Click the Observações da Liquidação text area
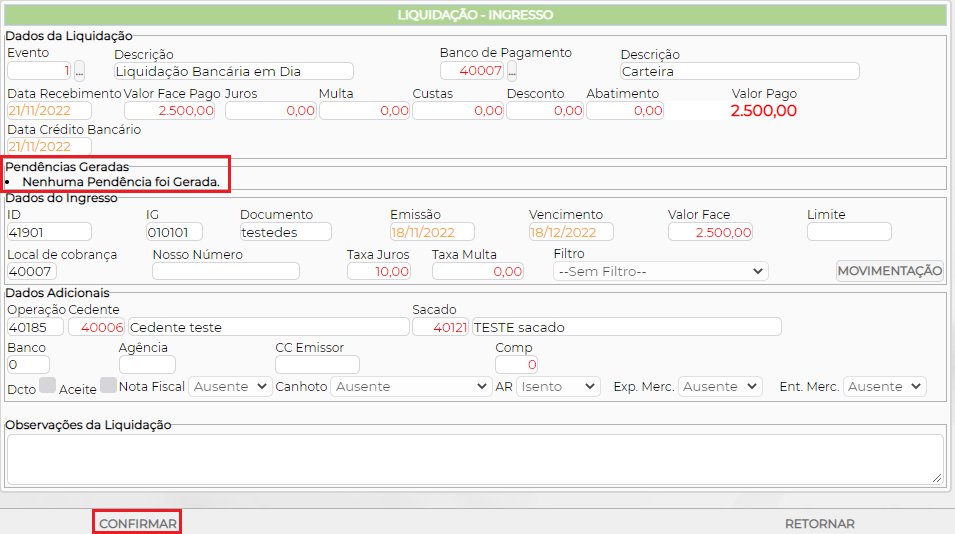This screenshot has height=534, width=955. pyautogui.click(x=475, y=459)
